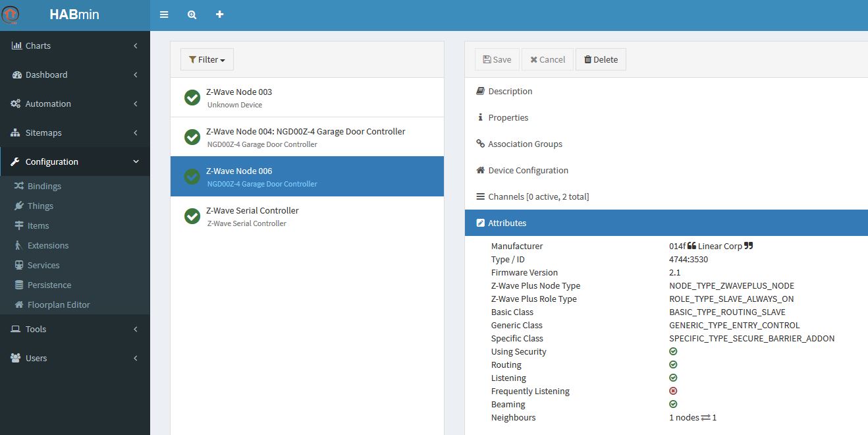This screenshot has width=868, height=435.
Task: Click the Cancel button
Action: click(547, 59)
